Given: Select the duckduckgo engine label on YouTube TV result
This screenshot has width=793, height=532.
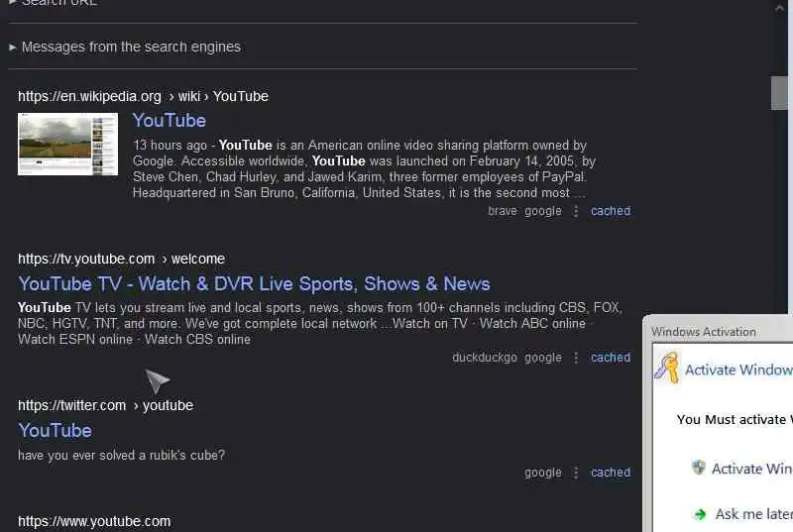Looking at the screenshot, I should [x=485, y=358].
